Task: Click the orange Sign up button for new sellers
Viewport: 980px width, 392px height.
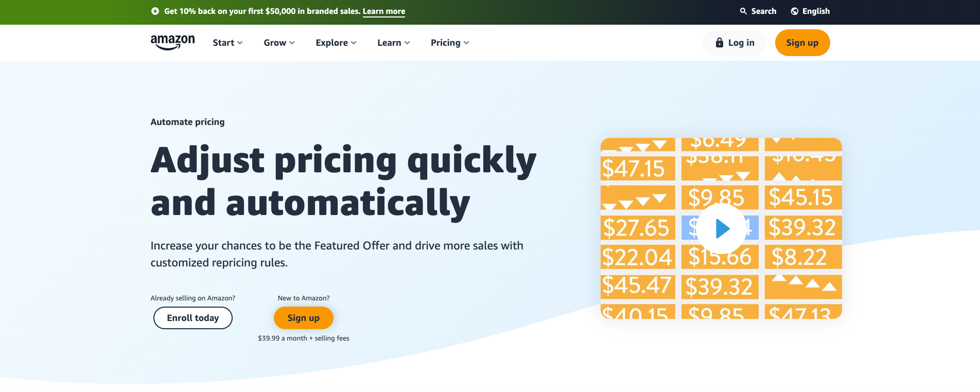Action: 303,318
